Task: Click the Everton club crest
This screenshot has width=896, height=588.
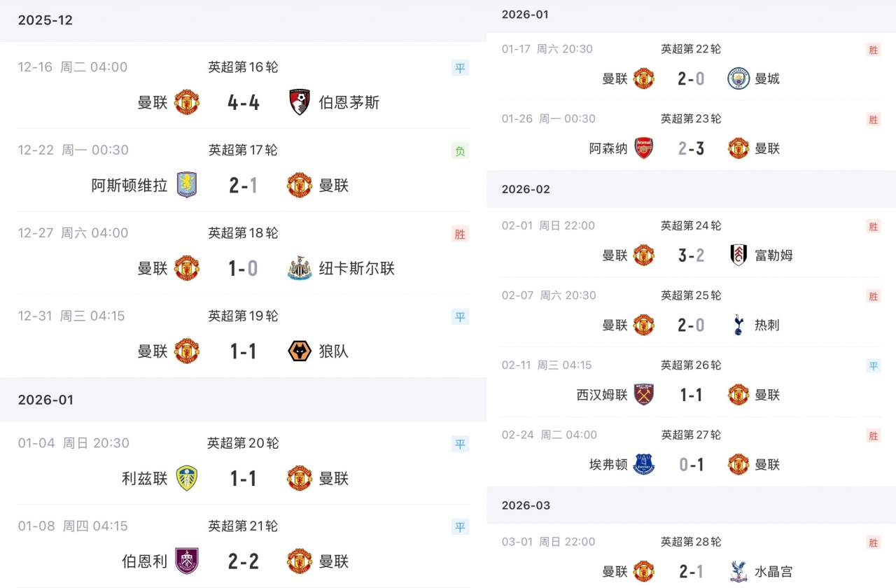Action: pyautogui.click(x=644, y=465)
